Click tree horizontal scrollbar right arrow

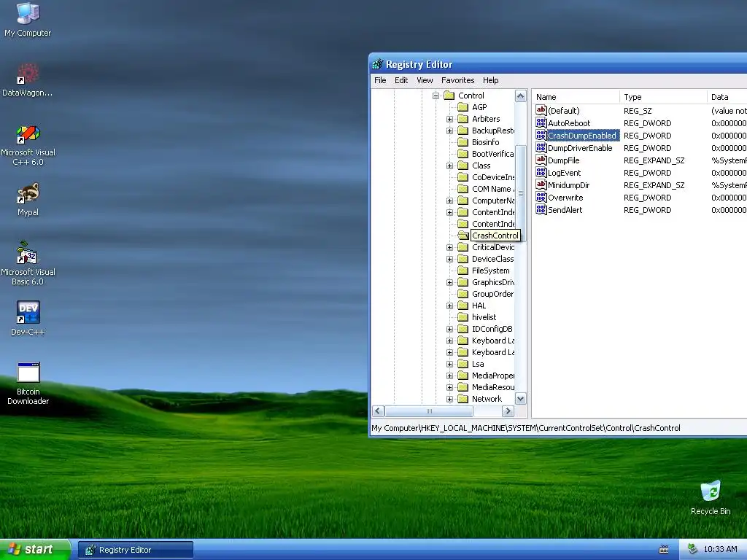(x=508, y=411)
